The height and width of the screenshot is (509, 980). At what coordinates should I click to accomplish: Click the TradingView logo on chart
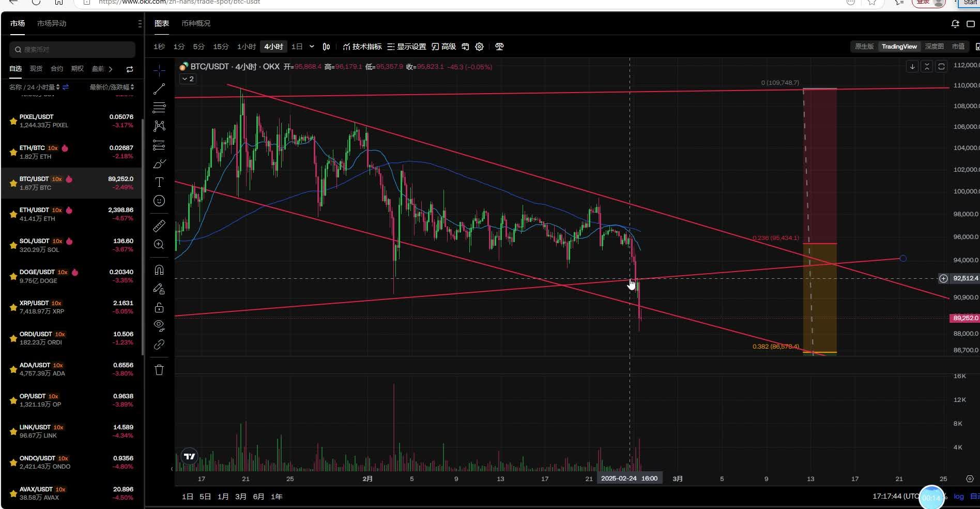(190, 456)
